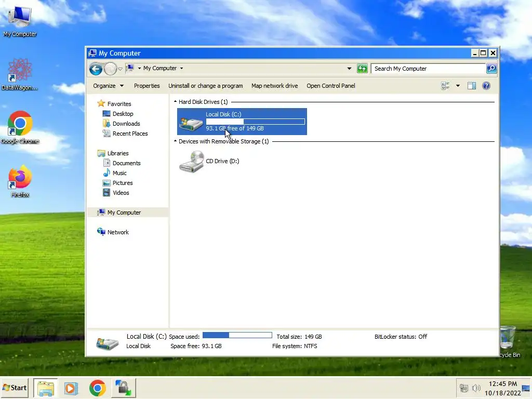
Task: Click Properties in the command bar
Action: pyautogui.click(x=147, y=86)
